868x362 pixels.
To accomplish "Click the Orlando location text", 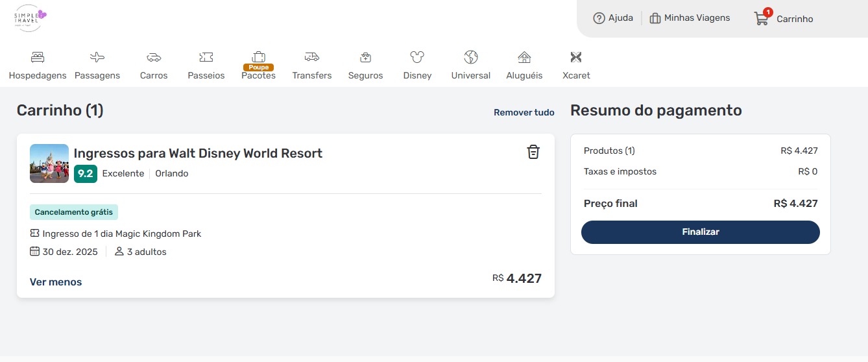I will click(x=172, y=174).
